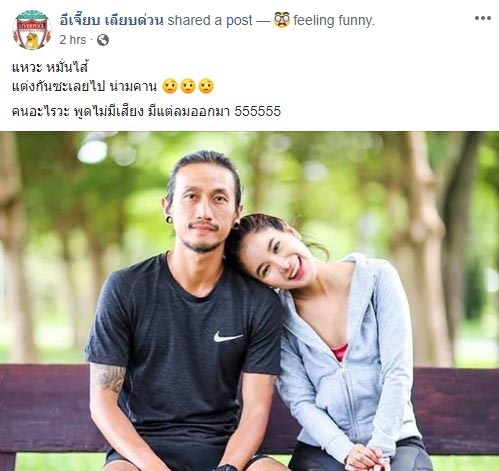Click the last flushed-face emoji in caption
This screenshot has width=499, height=471.
(x=206, y=86)
